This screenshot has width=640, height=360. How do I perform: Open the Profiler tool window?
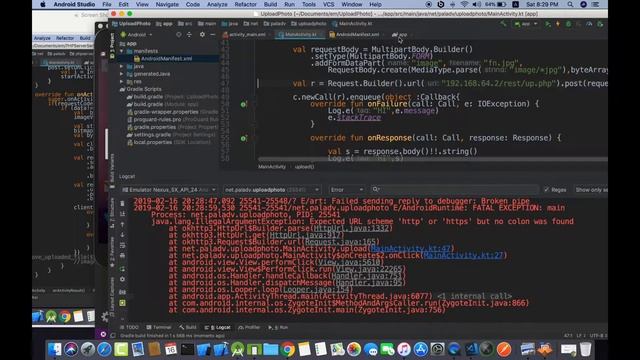click(249, 327)
